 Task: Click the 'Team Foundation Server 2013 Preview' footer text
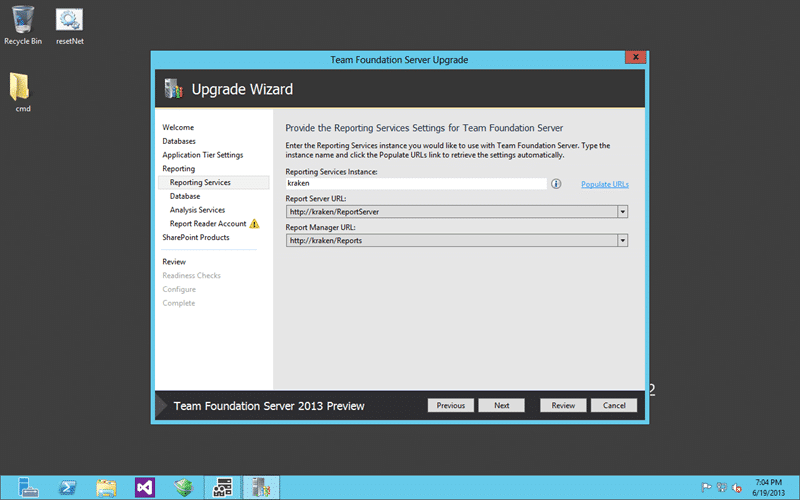pos(269,406)
